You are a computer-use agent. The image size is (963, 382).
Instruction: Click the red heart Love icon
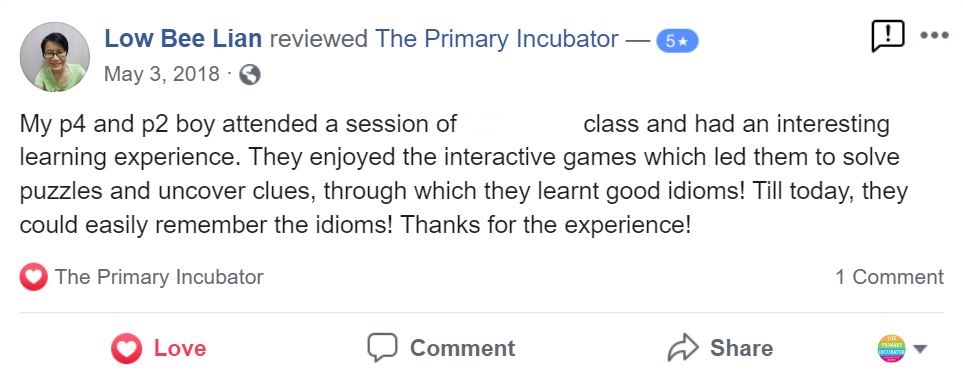(127, 349)
